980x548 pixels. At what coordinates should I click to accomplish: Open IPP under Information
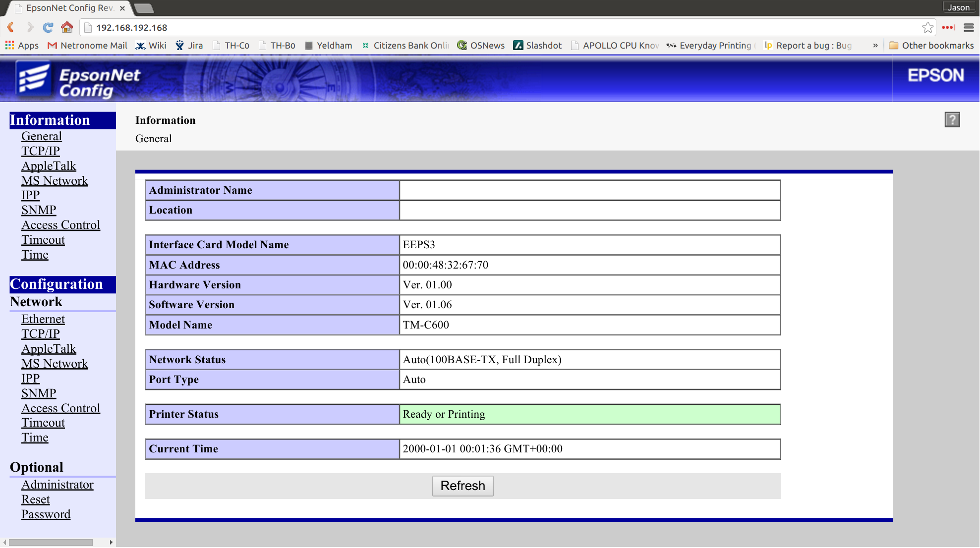pos(31,195)
